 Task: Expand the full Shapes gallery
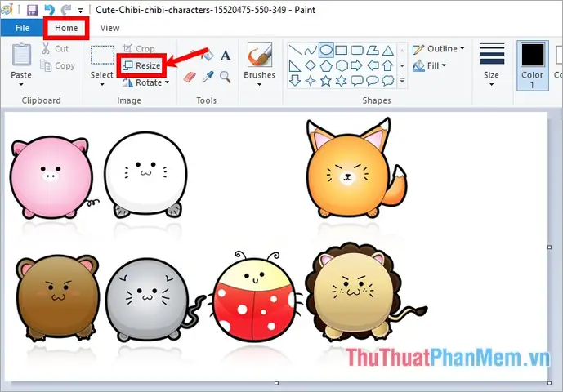(x=403, y=81)
